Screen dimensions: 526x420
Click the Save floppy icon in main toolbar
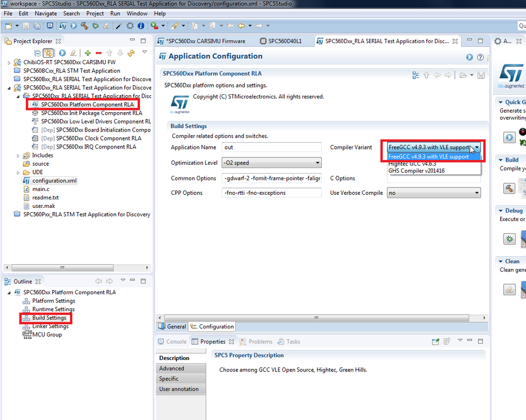click(26, 26)
